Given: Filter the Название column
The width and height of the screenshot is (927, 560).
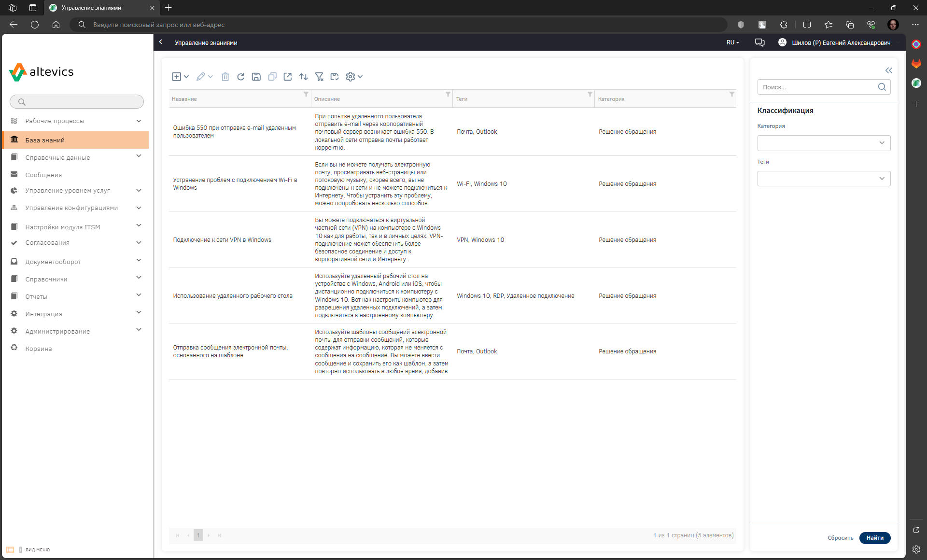Looking at the screenshot, I should pos(306,94).
